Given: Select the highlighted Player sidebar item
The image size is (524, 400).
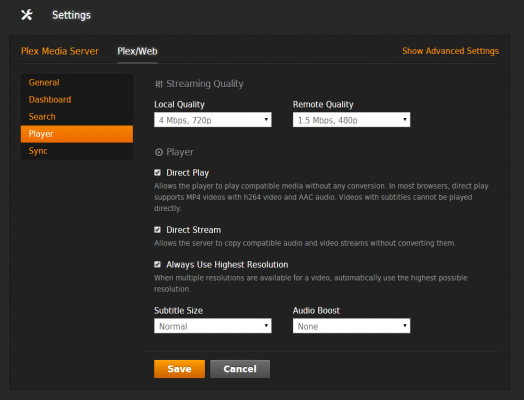Looking at the screenshot, I should click(x=77, y=134).
